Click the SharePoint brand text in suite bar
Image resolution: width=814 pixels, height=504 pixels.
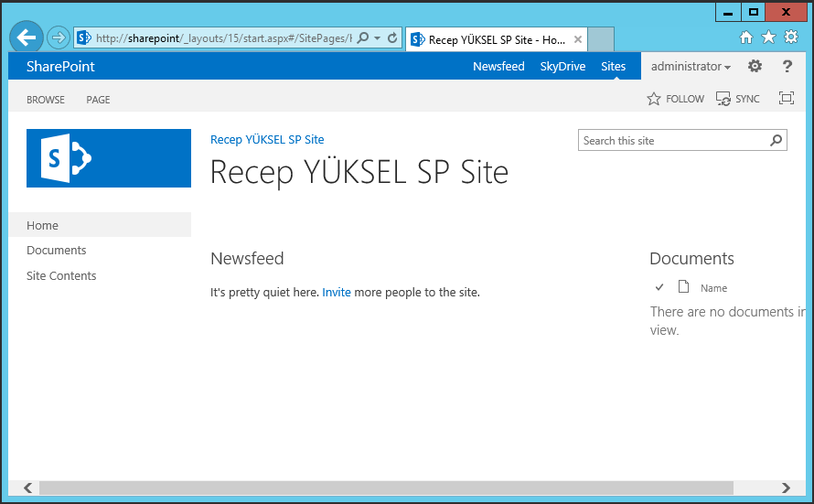coord(60,67)
